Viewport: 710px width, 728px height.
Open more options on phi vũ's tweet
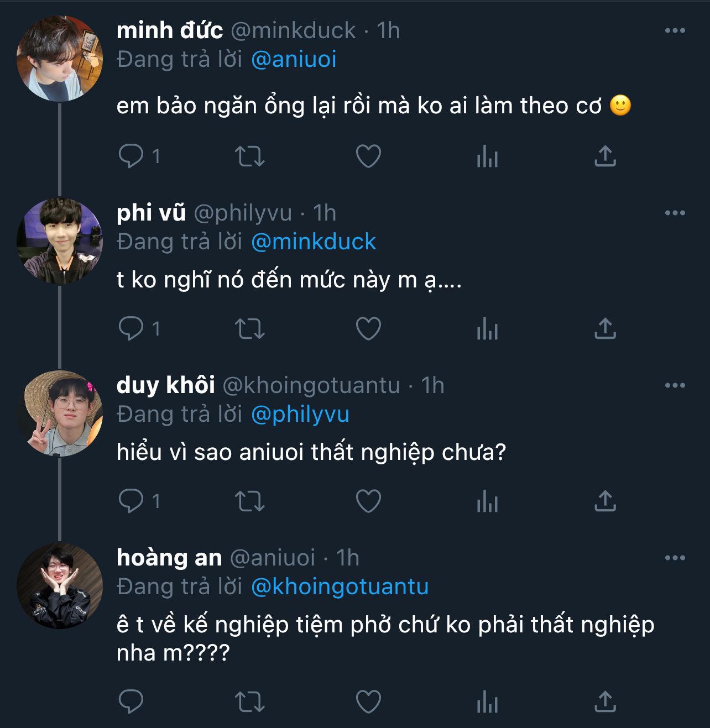pos(675,213)
